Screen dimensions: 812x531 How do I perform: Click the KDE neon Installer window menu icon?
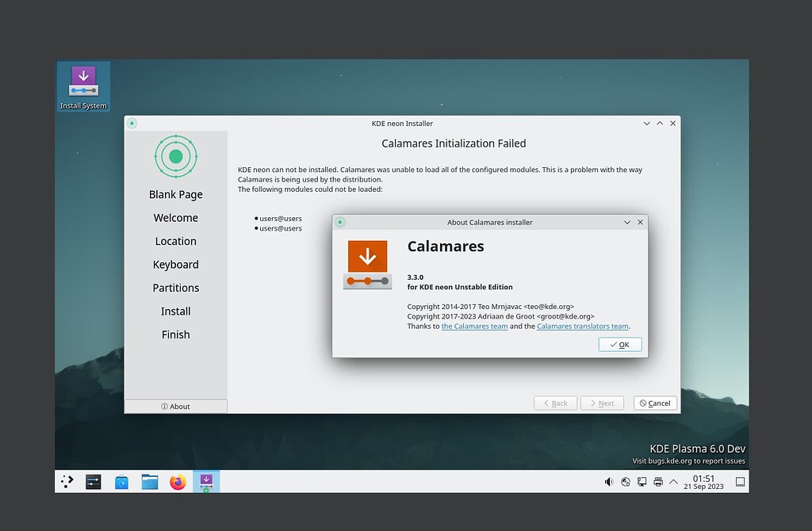132,123
